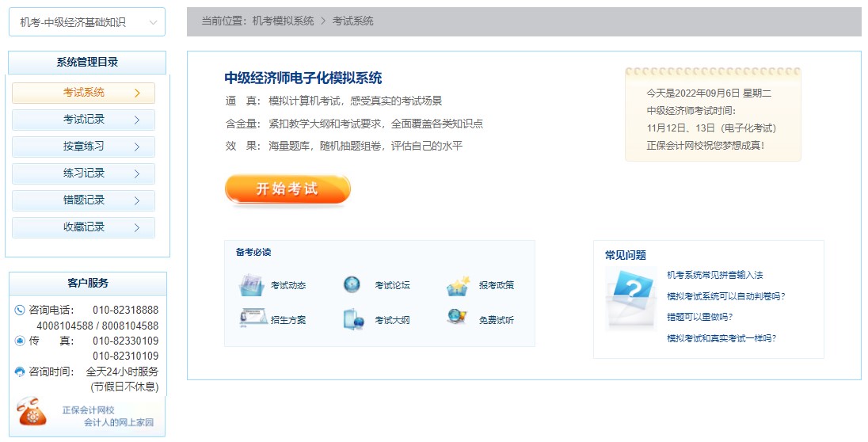Viewport: 868px width, 442px height.
Task: Open the 考试动态 link
Action: pyautogui.click(x=288, y=285)
